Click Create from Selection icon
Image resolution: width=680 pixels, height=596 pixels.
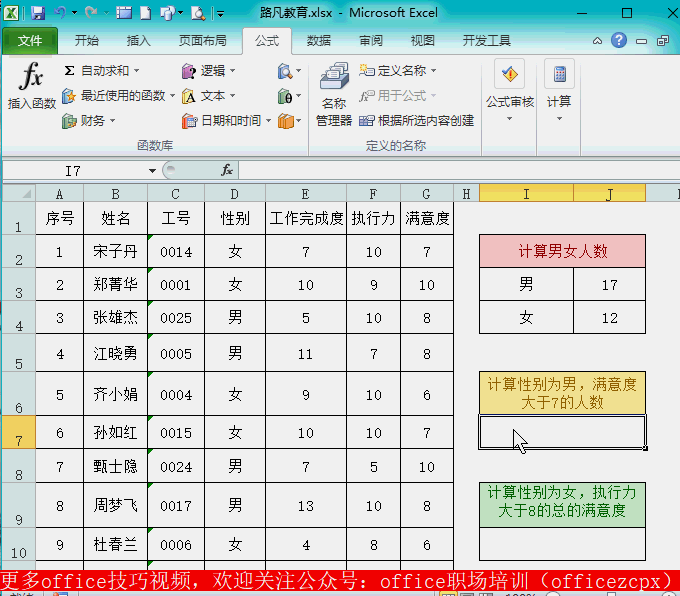pos(367,121)
